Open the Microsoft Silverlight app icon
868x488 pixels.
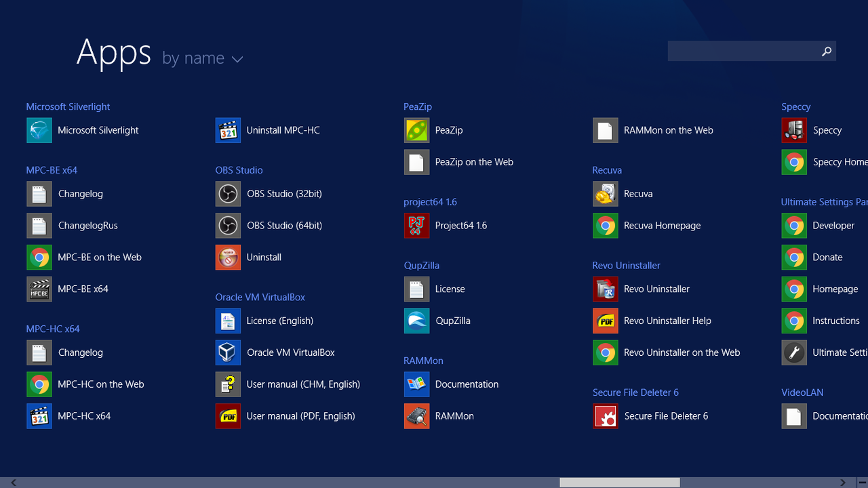click(x=39, y=130)
